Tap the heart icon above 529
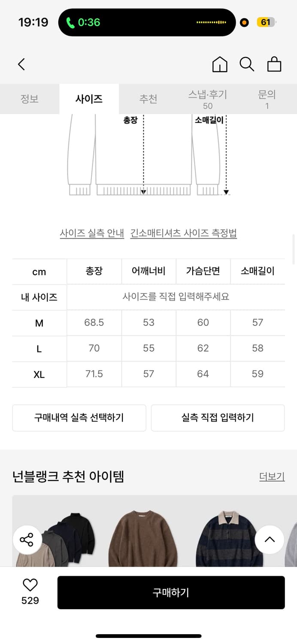 coord(29,584)
